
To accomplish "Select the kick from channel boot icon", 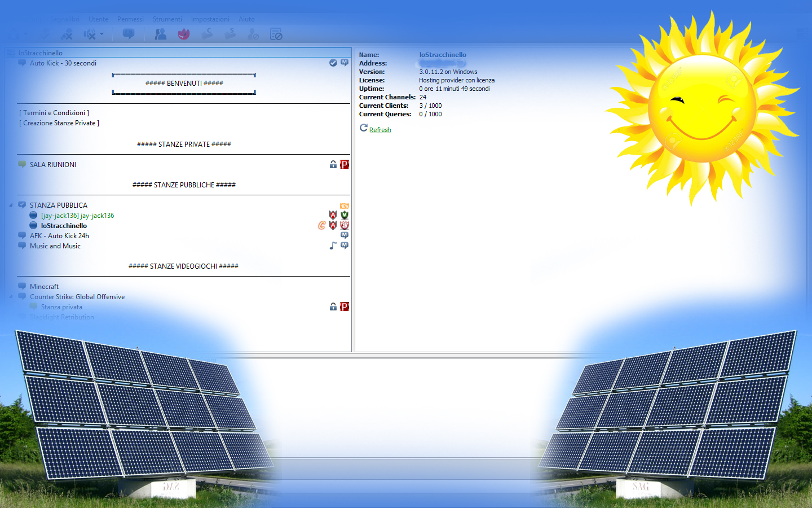I will tap(206, 34).
